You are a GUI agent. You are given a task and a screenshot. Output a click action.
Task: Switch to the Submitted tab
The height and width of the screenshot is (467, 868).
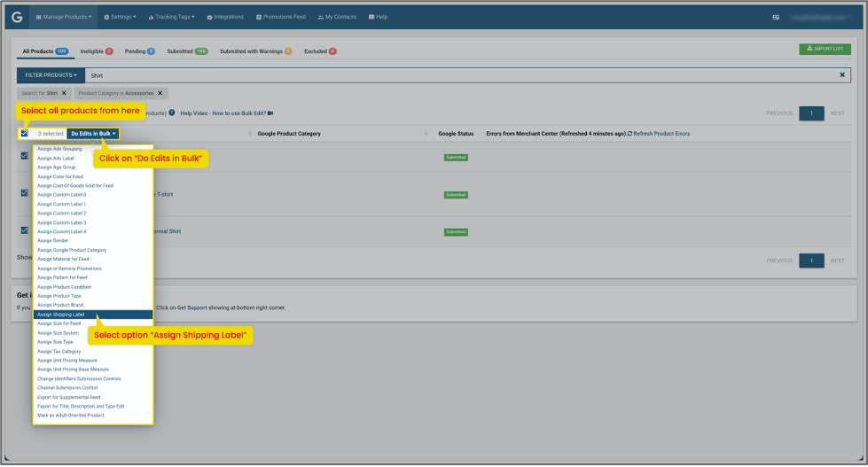click(187, 51)
